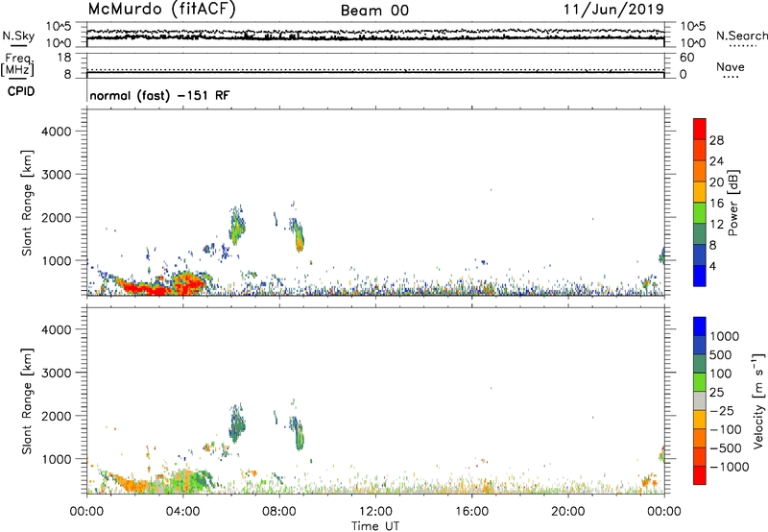Click the CPID label
The image size is (768, 532).
coord(21,91)
